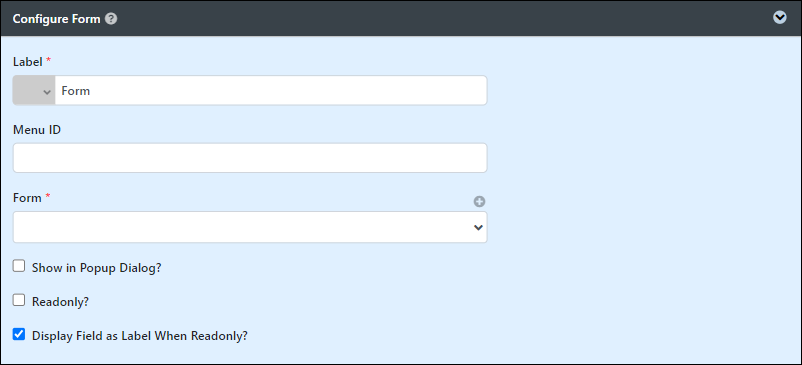802x365 pixels.
Task: Open help icon beside Configure Form title
Action: (111, 19)
